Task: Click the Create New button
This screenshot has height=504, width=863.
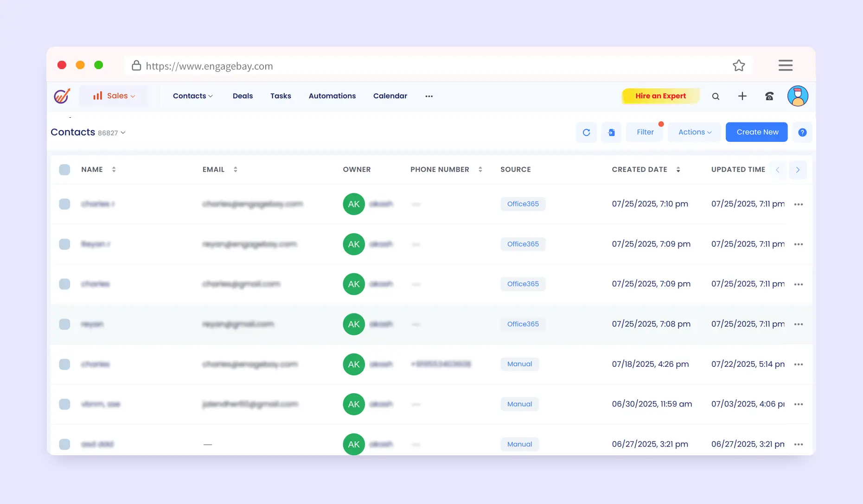Action: coord(756,133)
